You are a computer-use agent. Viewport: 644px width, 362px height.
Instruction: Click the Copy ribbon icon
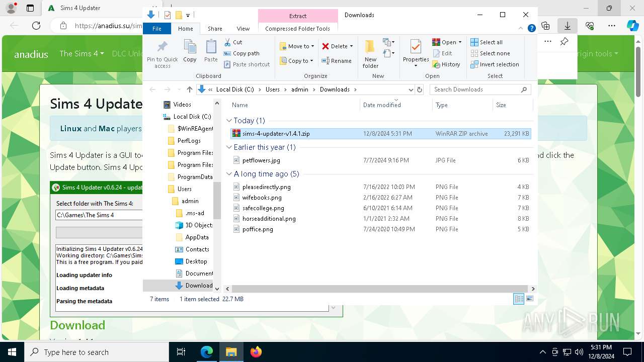190,51
